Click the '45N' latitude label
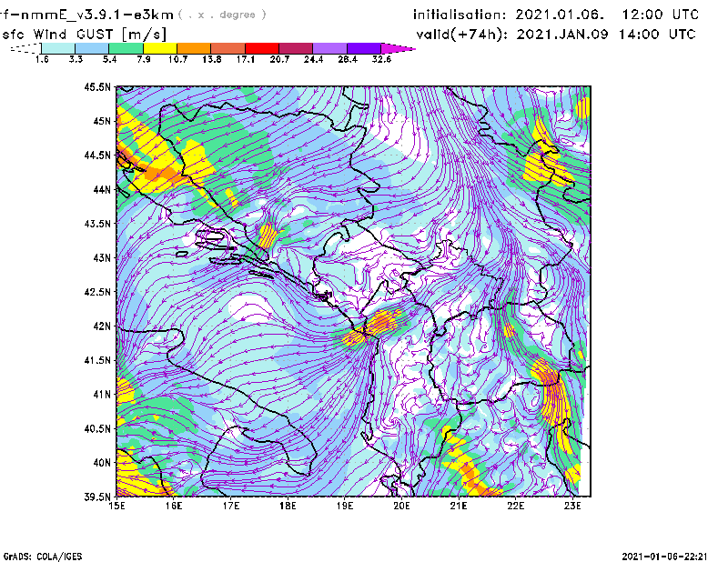Screen dimensions: 728x562 (x=102, y=121)
